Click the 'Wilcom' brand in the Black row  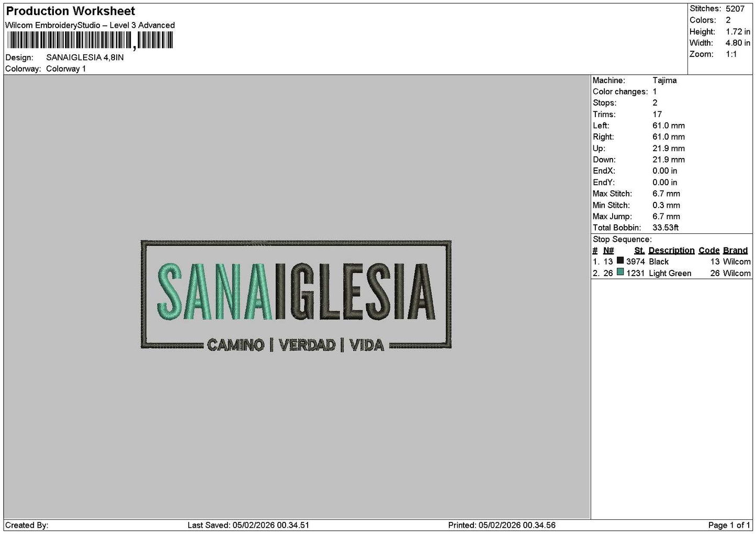[x=737, y=262]
